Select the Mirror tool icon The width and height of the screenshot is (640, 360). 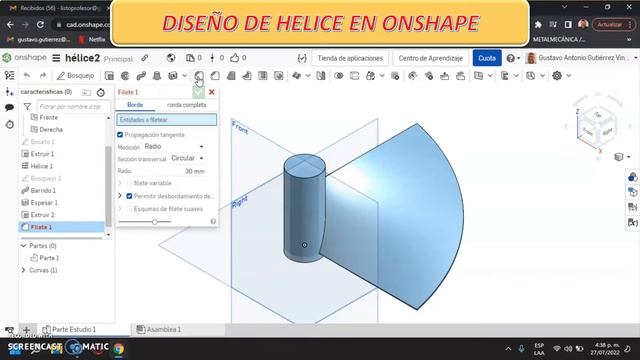click(x=321, y=76)
